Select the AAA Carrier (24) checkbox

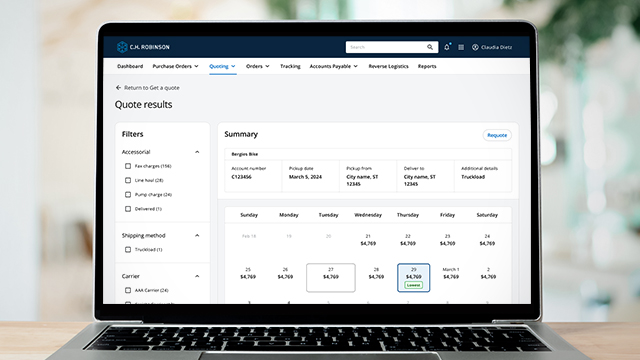click(x=128, y=290)
